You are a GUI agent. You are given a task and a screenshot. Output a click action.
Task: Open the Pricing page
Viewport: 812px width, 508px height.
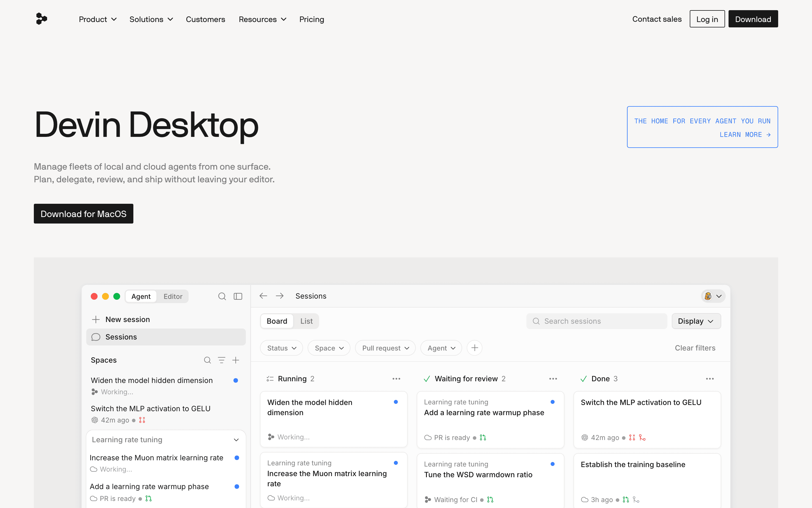311,19
